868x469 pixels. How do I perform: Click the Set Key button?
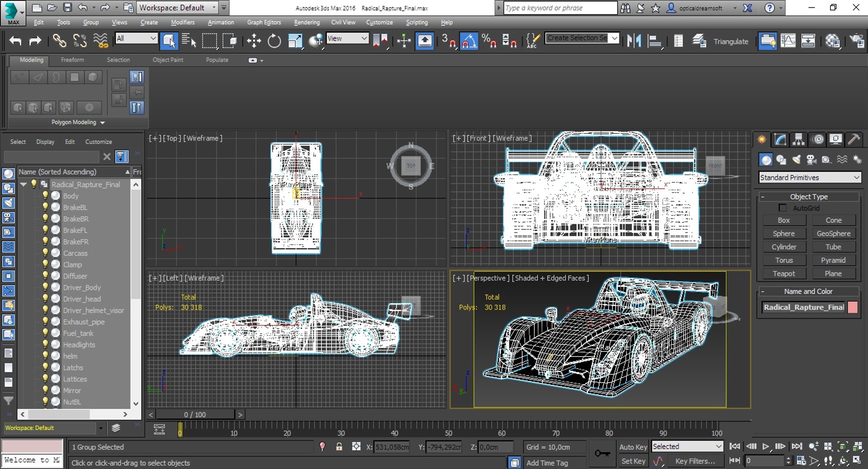pos(633,461)
